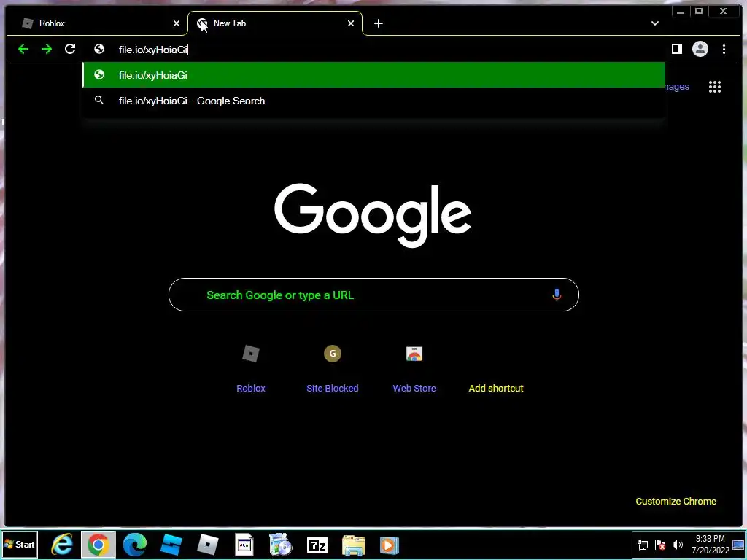Open the Chrome profile avatar
Screen dimensions: 747x560
pyautogui.click(x=700, y=49)
